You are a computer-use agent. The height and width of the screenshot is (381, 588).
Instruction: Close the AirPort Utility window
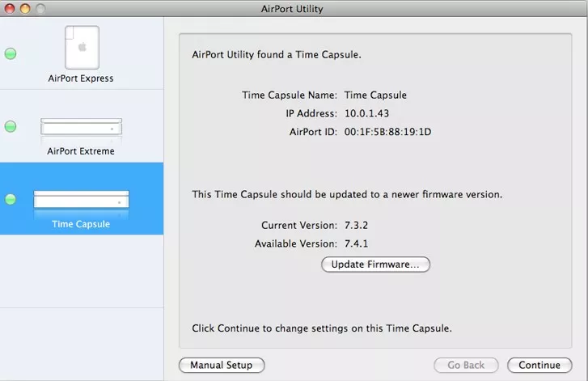(x=10, y=8)
